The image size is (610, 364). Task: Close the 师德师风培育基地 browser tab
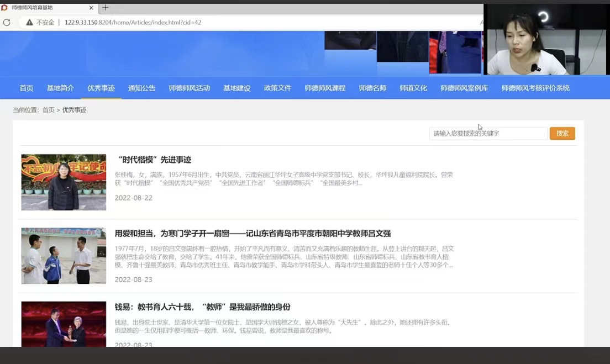[x=91, y=8]
